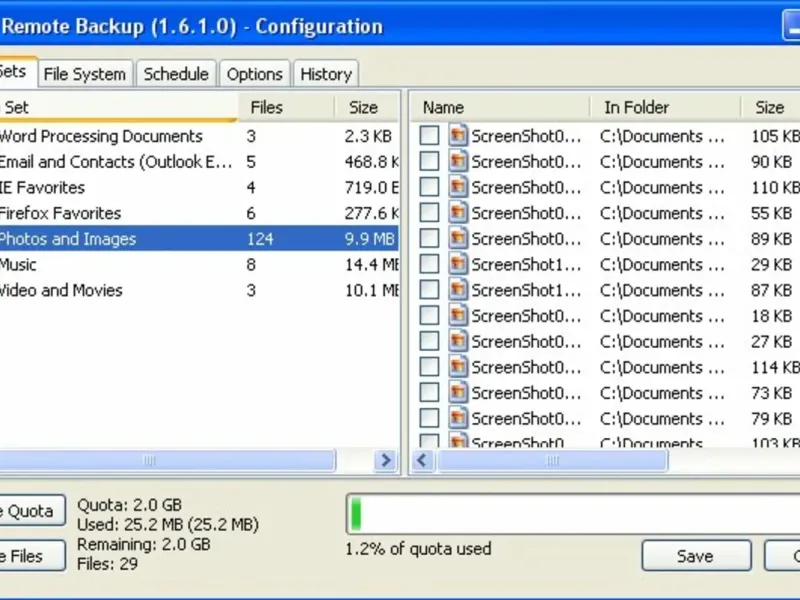This screenshot has width=800, height=600.
Task: Tick the 27 KB file's checkbox
Action: click(429, 341)
